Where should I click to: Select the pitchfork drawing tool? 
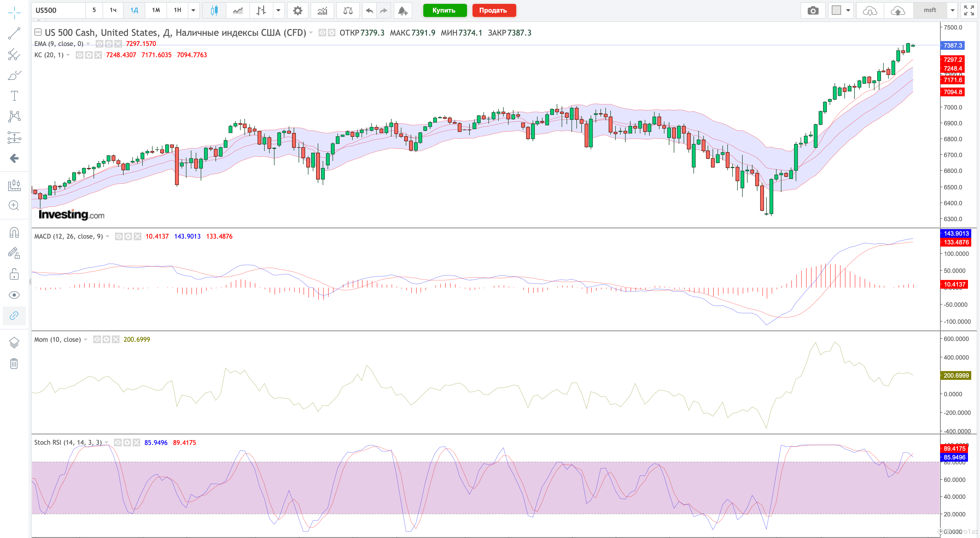pos(14,54)
